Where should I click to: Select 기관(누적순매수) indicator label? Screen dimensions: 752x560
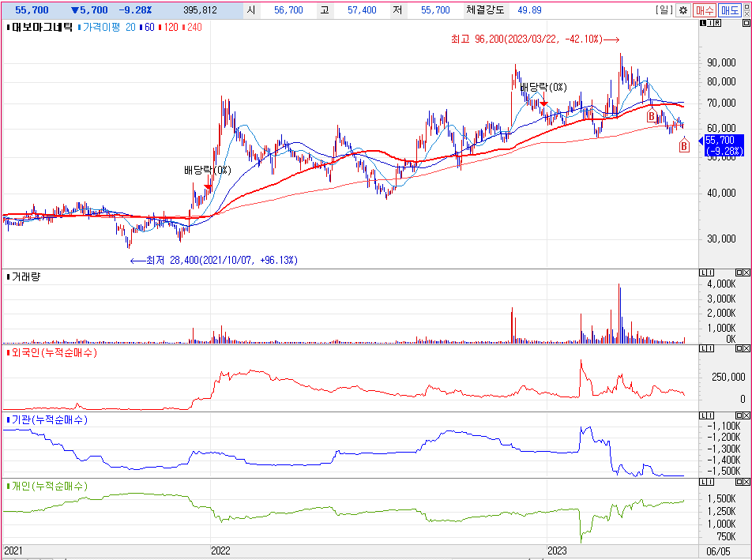pos(50,419)
